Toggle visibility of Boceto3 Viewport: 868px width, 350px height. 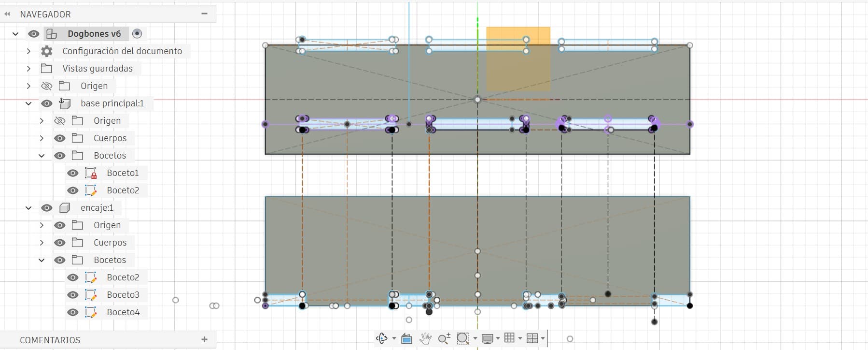72,295
